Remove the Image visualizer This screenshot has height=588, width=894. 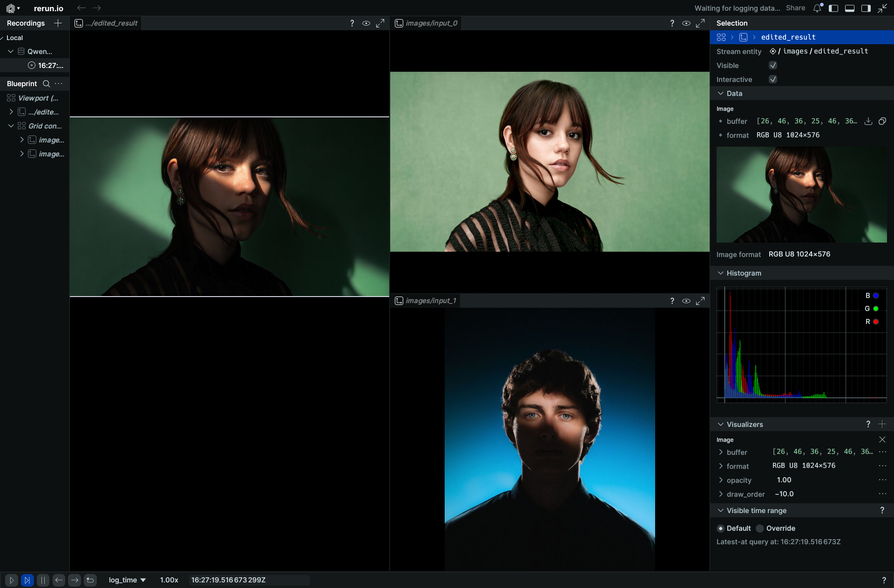point(882,439)
